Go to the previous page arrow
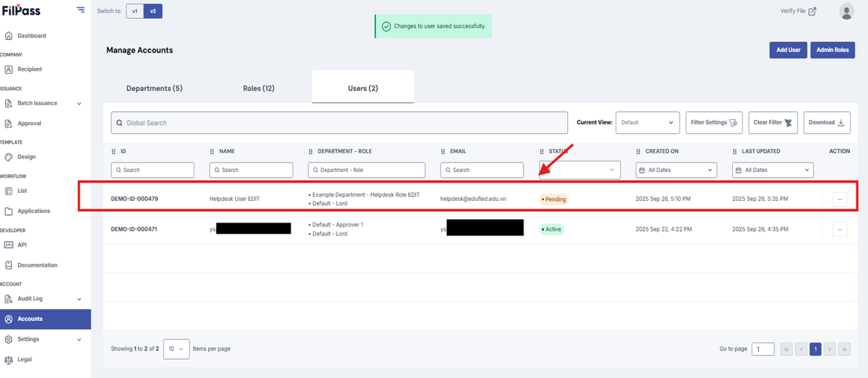 point(801,349)
